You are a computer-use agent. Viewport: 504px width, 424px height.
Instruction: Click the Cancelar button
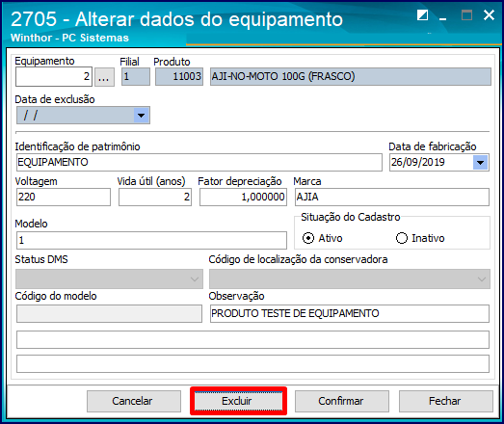134,401
